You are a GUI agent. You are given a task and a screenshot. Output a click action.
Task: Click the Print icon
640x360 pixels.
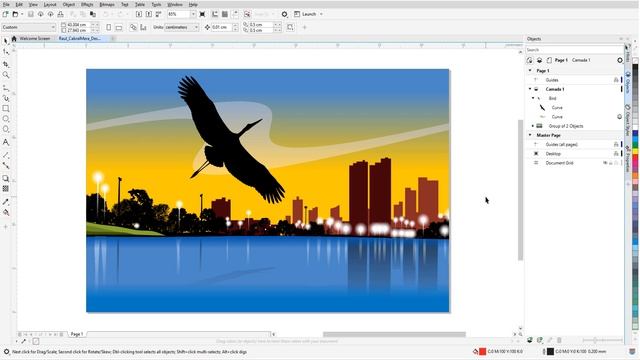(x=60, y=14)
